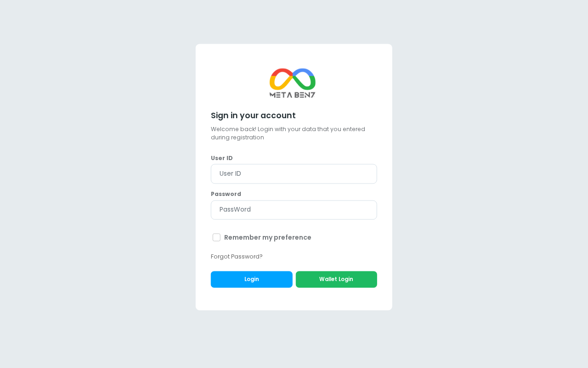Click the 'during registration' text line
Image resolution: width=588 pixels, height=368 pixels.
click(x=237, y=138)
